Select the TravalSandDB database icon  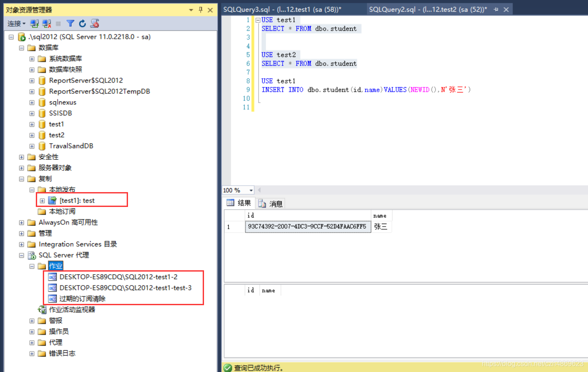42,146
